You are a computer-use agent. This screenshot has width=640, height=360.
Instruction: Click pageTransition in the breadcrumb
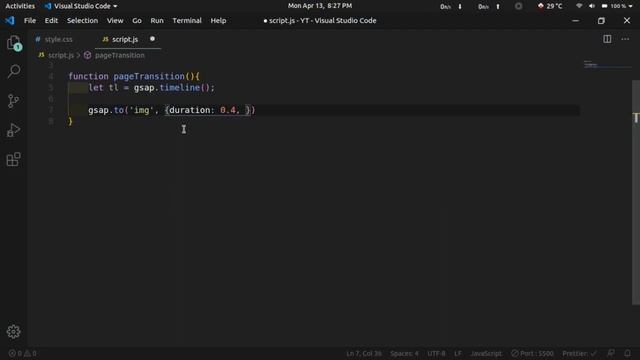(x=120, y=55)
